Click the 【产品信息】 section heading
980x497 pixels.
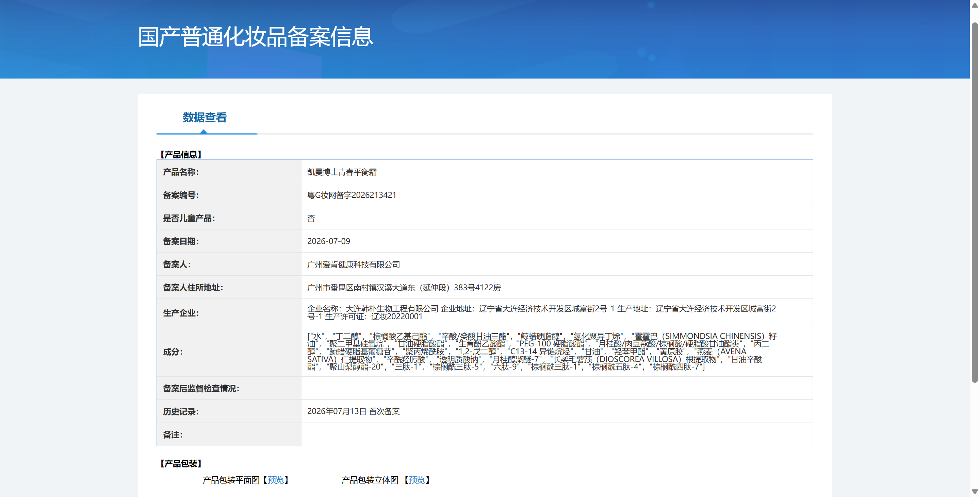tap(180, 154)
